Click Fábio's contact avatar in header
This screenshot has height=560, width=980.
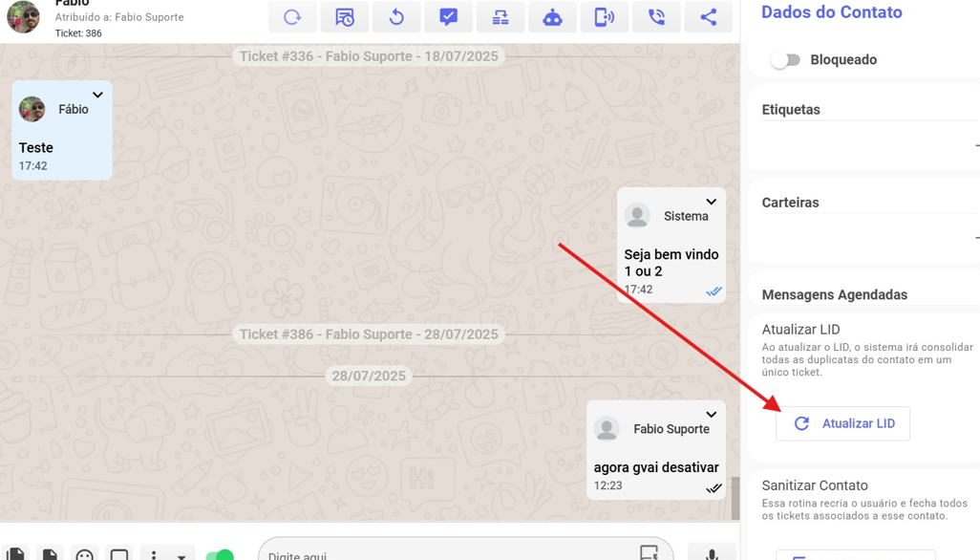tap(23, 16)
